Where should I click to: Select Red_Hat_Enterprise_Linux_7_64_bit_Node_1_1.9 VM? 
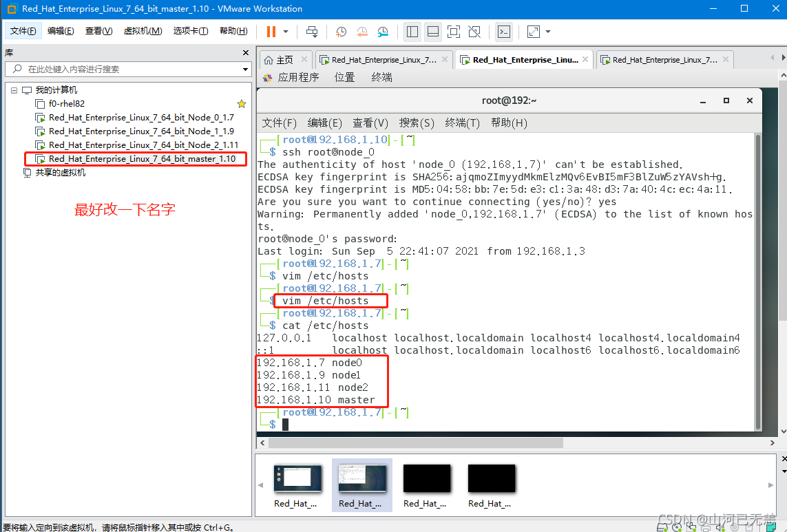click(141, 131)
